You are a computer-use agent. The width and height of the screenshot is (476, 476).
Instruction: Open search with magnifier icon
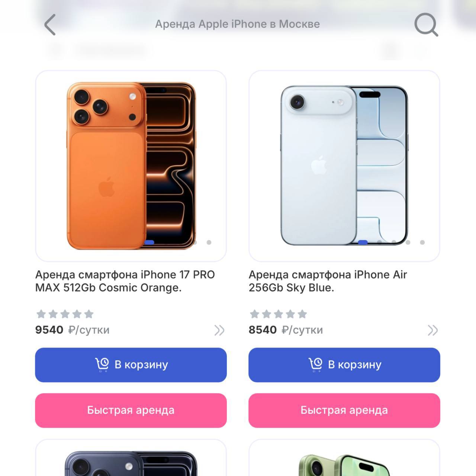coord(426,25)
